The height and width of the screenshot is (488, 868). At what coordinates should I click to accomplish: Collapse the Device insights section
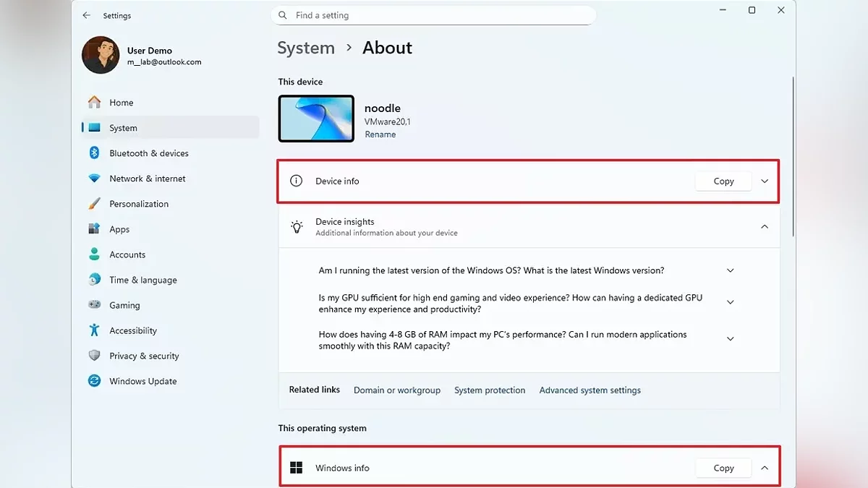(x=765, y=227)
